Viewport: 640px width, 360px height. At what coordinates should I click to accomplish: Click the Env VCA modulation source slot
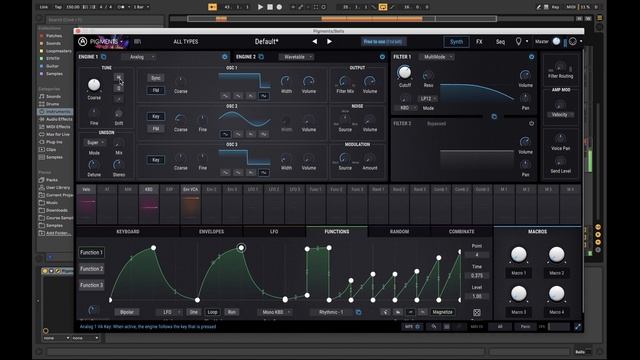(x=191, y=204)
